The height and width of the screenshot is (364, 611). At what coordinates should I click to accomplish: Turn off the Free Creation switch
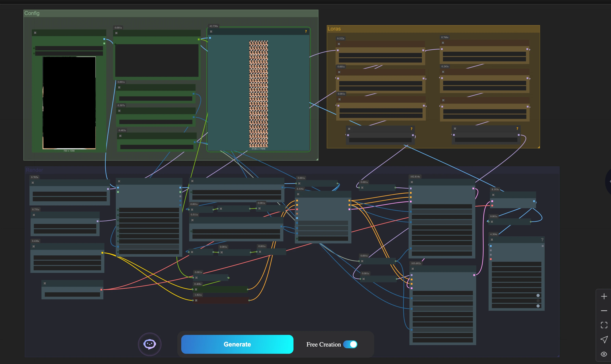(x=350, y=344)
